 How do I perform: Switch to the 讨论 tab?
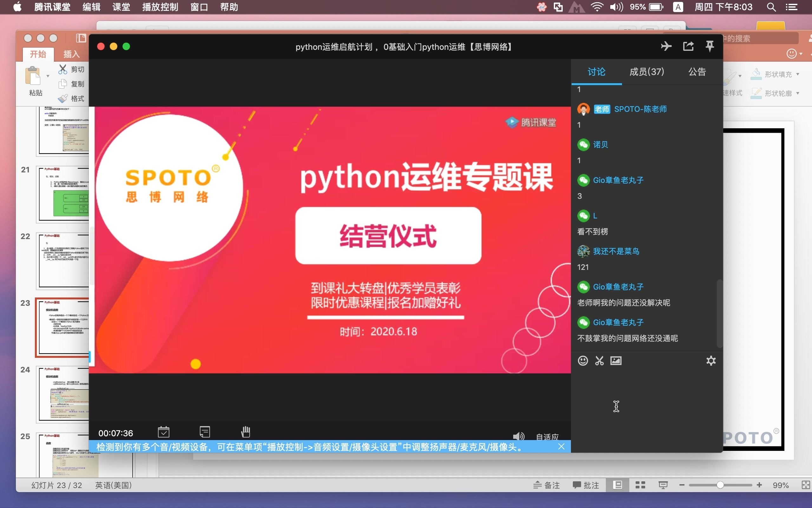coord(596,71)
